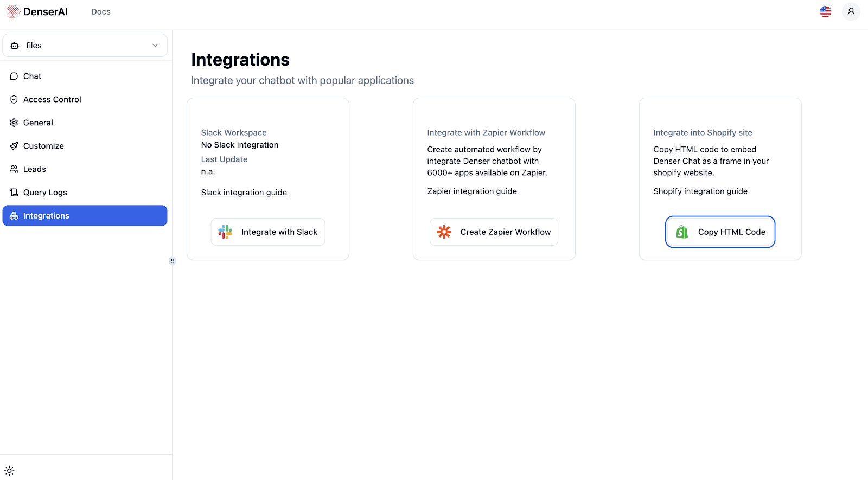This screenshot has height=480, width=868.
Task: Go to the Chat page
Action: point(85,76)
